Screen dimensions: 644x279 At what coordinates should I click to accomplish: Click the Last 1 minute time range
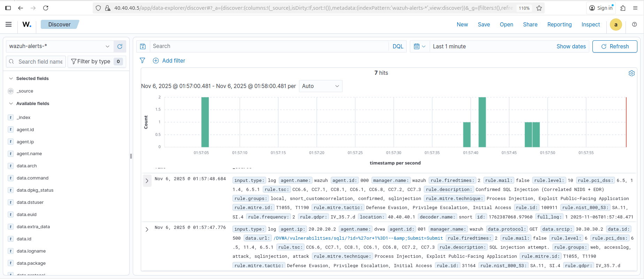pyautogui.click(x=449, y=46)
